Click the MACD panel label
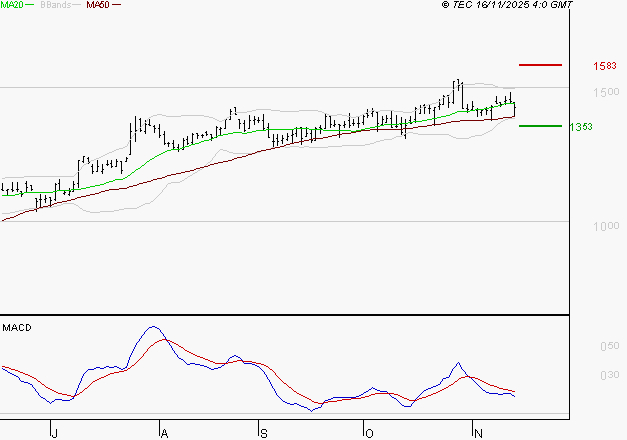 point(17,328)
